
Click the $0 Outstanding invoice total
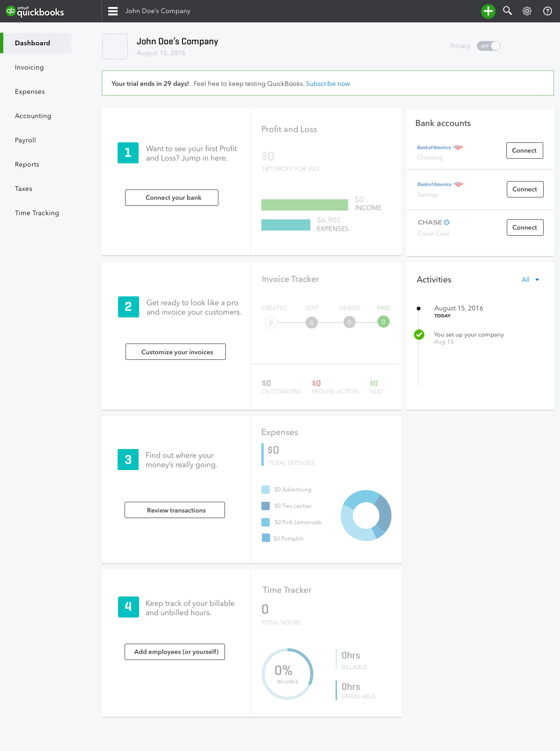266,384
